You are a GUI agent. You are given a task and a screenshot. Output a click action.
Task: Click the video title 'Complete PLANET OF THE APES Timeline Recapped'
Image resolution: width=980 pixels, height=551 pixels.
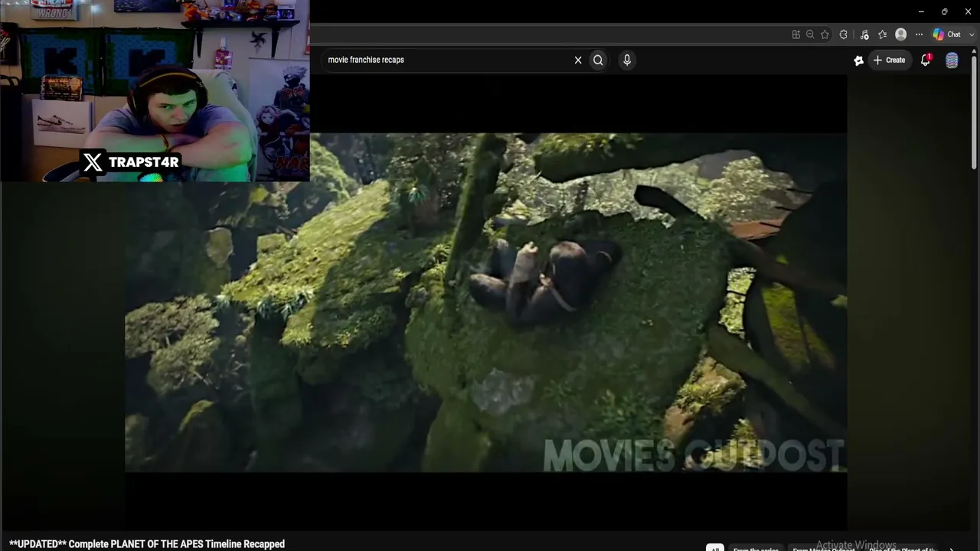point(176,544)
